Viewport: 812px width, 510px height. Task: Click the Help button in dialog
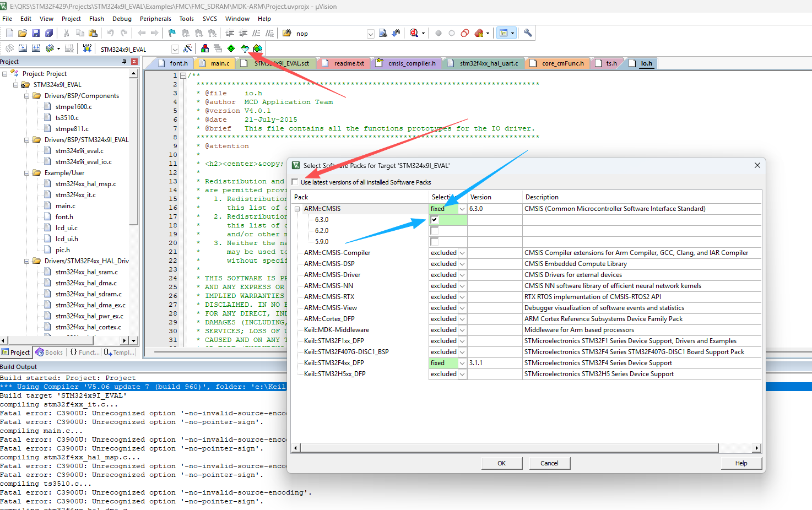(x=741, y=463)
